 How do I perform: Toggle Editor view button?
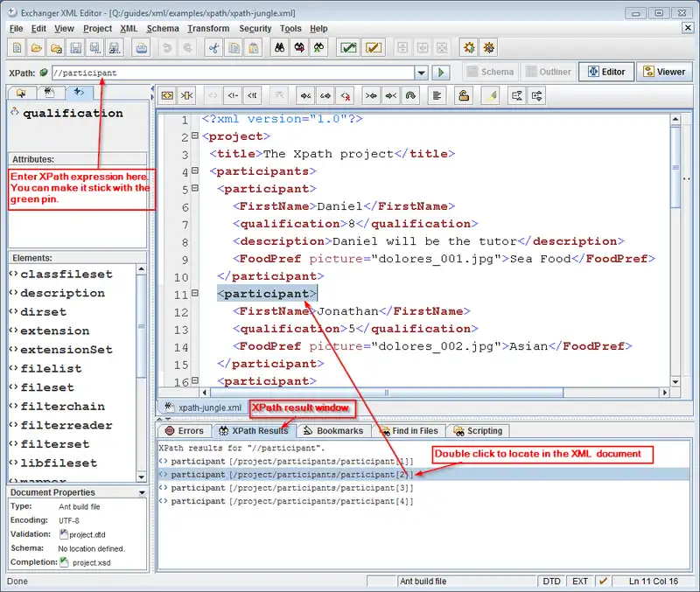coord(607,72)
